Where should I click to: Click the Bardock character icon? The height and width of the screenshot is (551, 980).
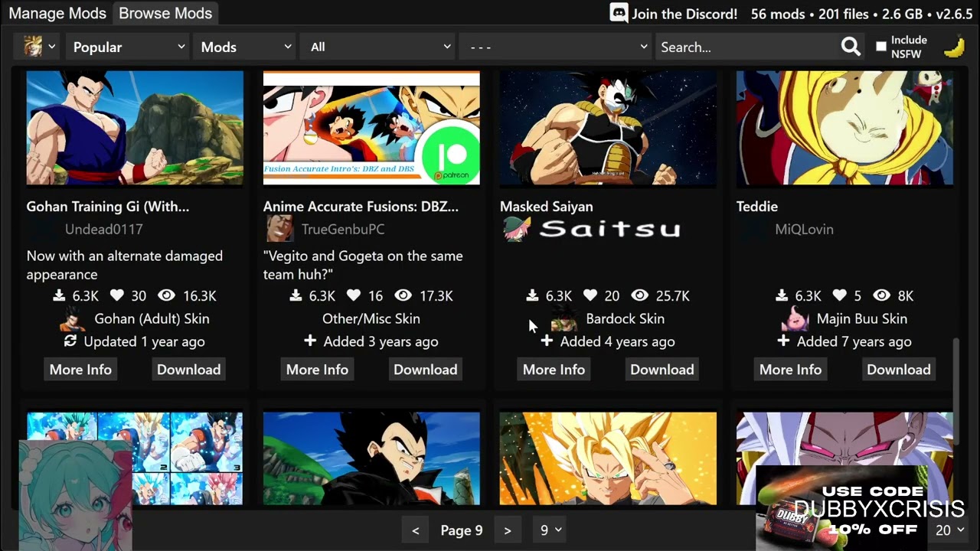coord(564,318)
